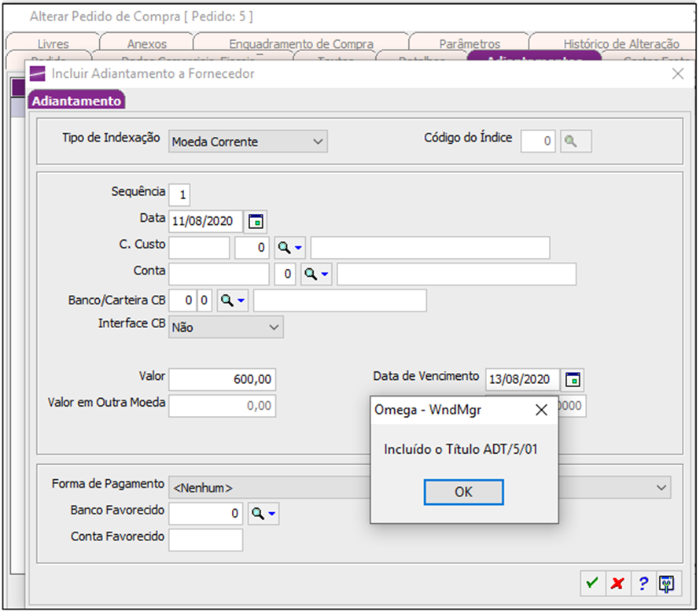Click the C. Custo numeric field showing 0

252,247
